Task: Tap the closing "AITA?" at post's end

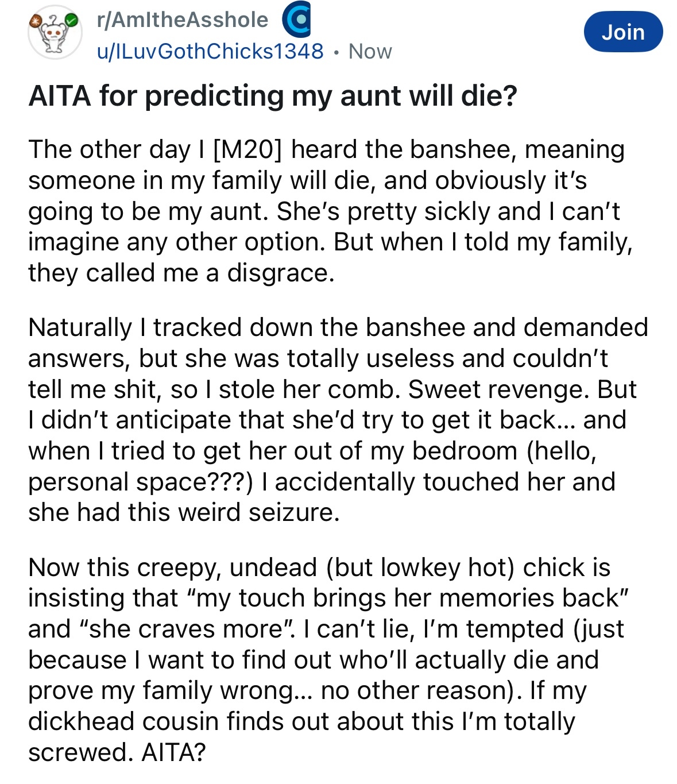Action: coord(173,752)
